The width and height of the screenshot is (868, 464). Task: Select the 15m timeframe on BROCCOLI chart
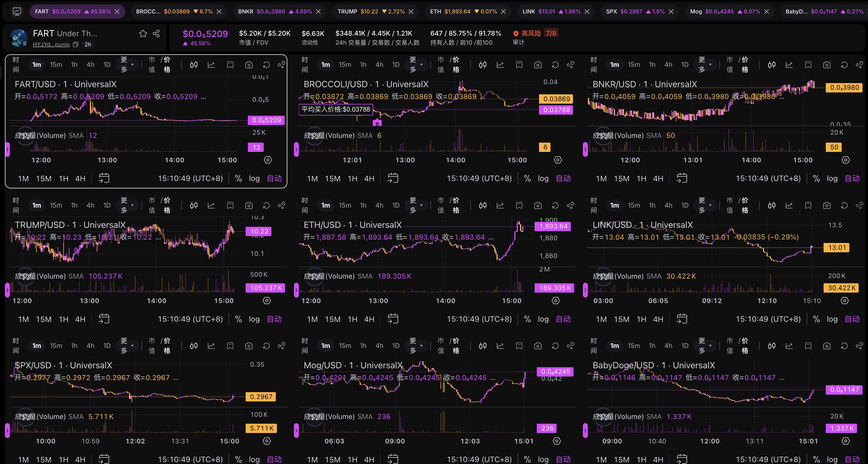(x=345, y=65)
